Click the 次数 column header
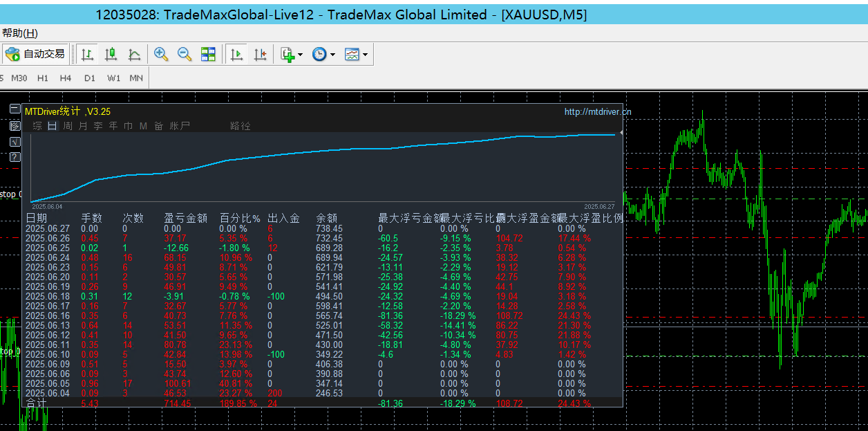 (133, 218)
